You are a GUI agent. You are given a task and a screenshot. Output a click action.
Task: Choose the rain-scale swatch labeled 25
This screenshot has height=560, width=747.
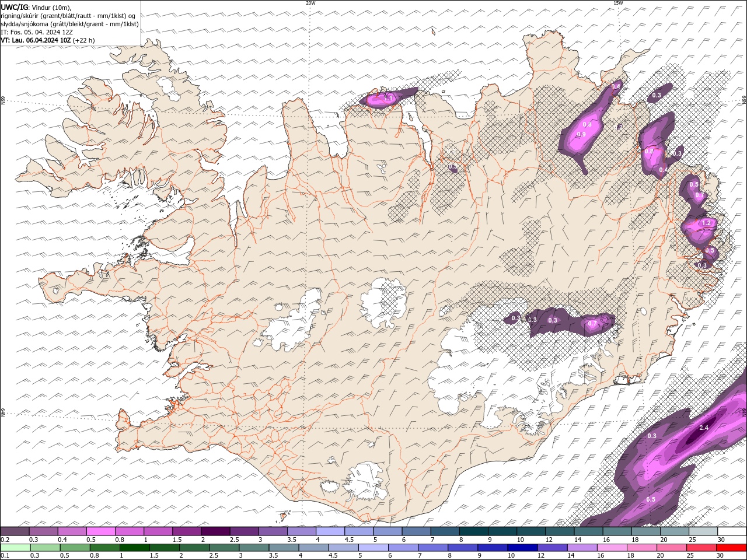(x=701, y=548)
